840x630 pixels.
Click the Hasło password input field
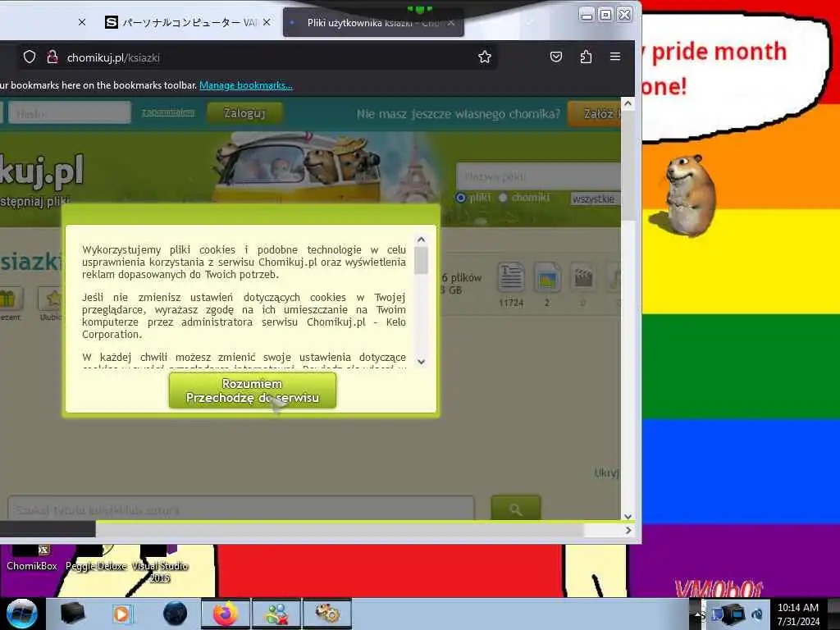coord(70,113)
